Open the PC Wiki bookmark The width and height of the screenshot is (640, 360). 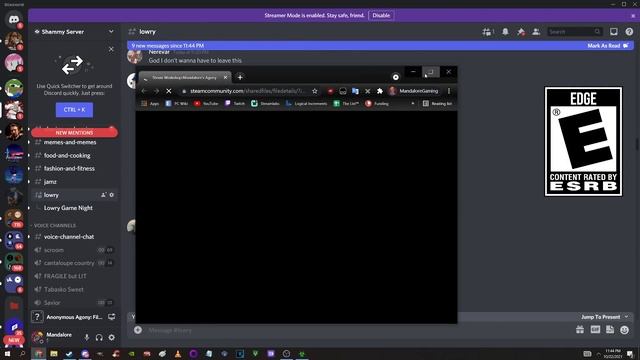coord(176,104)
